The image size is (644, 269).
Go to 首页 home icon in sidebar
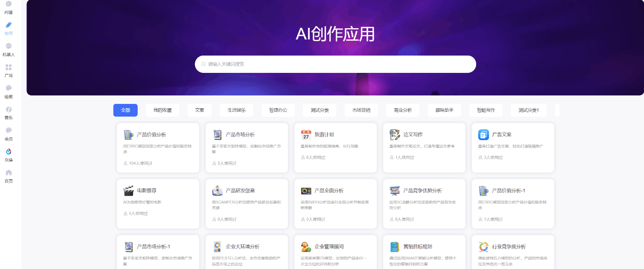(8, 173)
